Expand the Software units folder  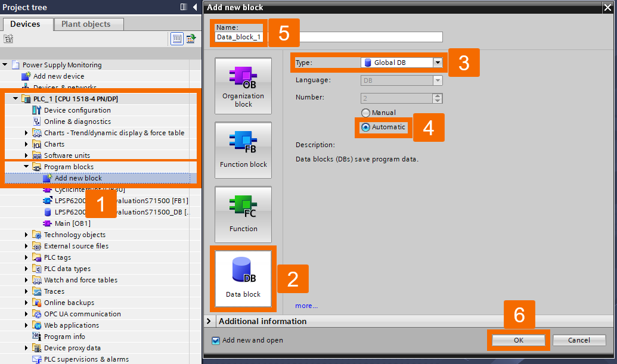click(x=26, y=155)
